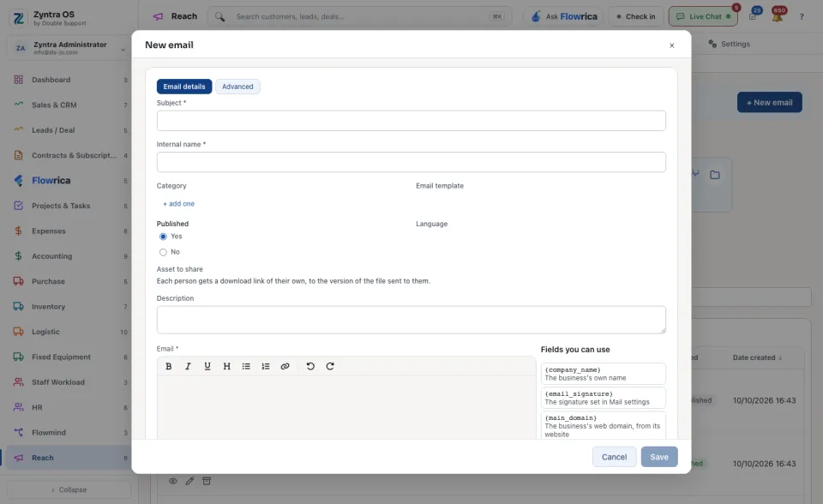Collapse the sidebar
The width and height of the screenshot is (823, 504).
69,489
